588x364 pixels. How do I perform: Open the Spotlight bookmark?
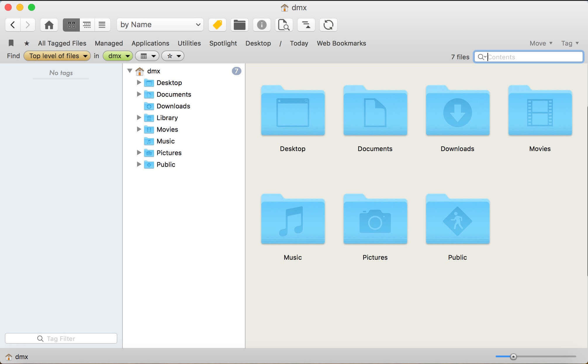pyautogui.click(x=223, y=43)
